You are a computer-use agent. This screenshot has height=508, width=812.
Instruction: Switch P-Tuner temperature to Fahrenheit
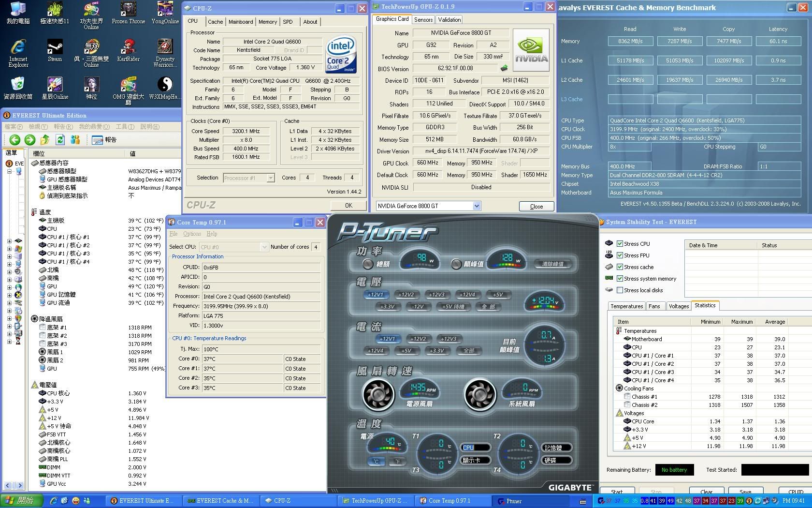click(398, 461)
